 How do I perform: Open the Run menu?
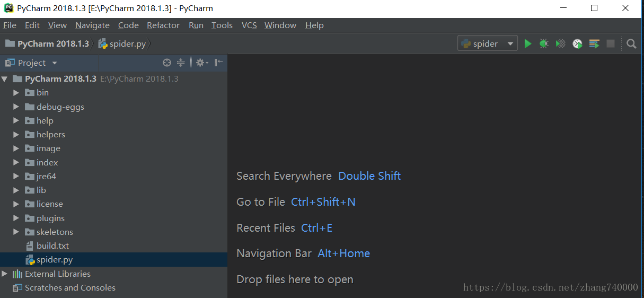(x=196, y=25)
